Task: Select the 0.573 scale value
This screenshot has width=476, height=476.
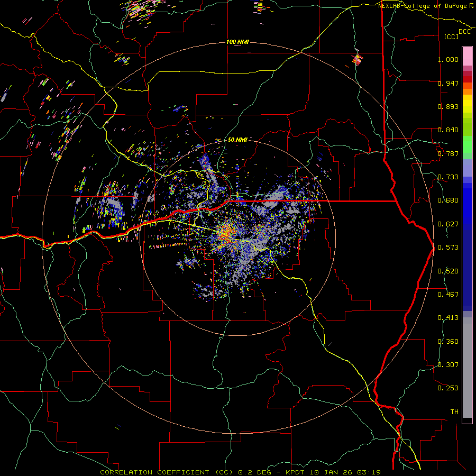Action: [x=448, y=248]
